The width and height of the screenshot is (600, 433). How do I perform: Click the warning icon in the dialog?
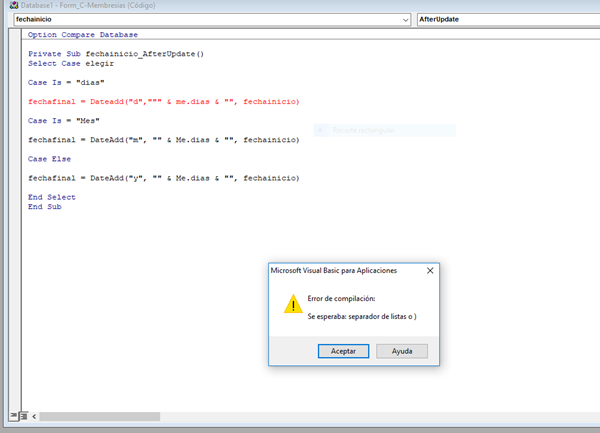(x=293, y=304)
